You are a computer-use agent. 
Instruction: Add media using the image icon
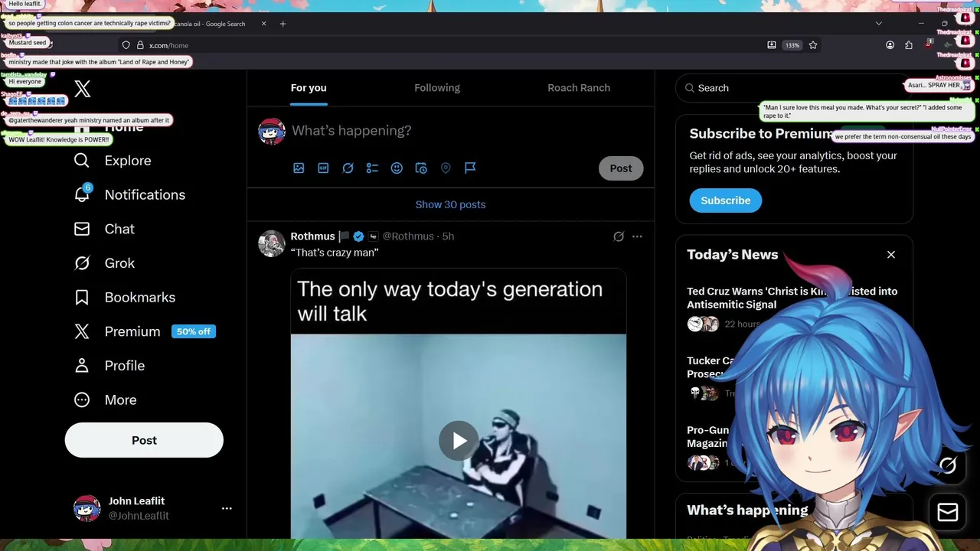[299, 168]
